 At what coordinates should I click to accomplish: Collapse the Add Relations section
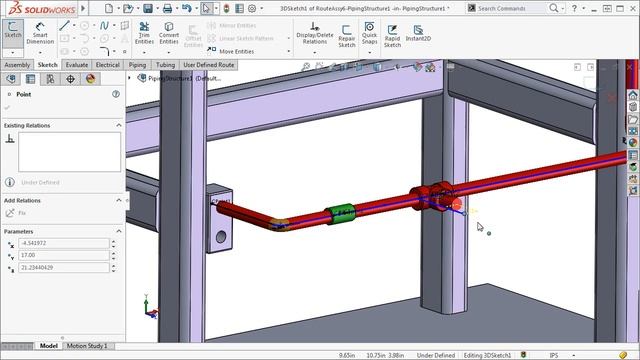[x=119, y=200]
